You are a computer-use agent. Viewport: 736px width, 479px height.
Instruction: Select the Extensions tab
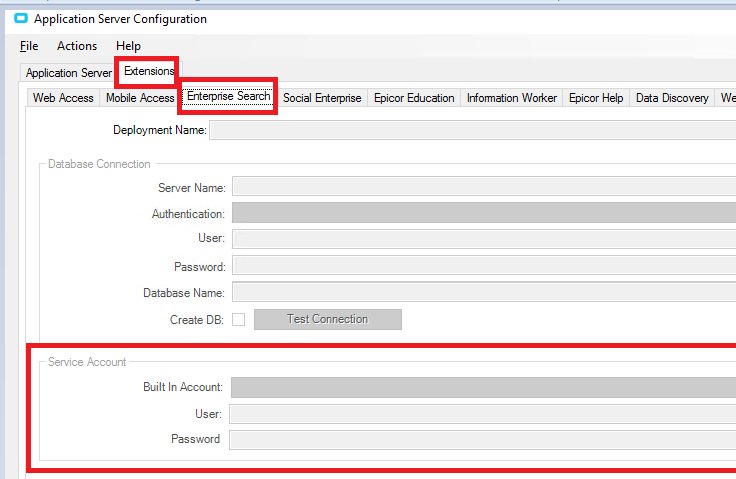tap(149, 71)
